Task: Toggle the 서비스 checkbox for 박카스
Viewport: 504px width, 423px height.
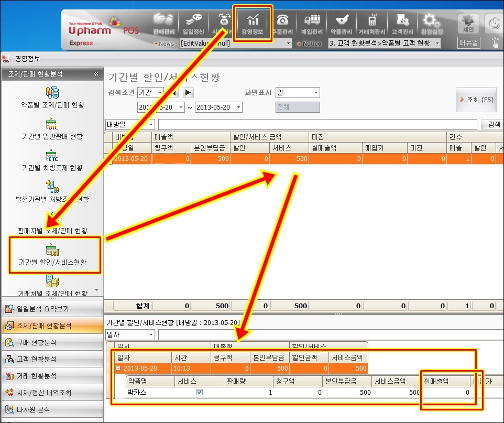Action: 200,392
